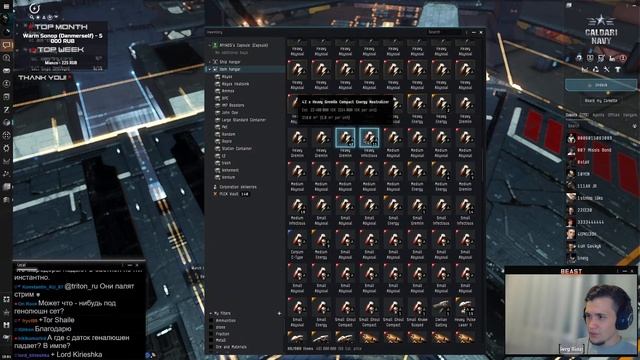Click guest list sort icon beside search

tap(634, 126)
